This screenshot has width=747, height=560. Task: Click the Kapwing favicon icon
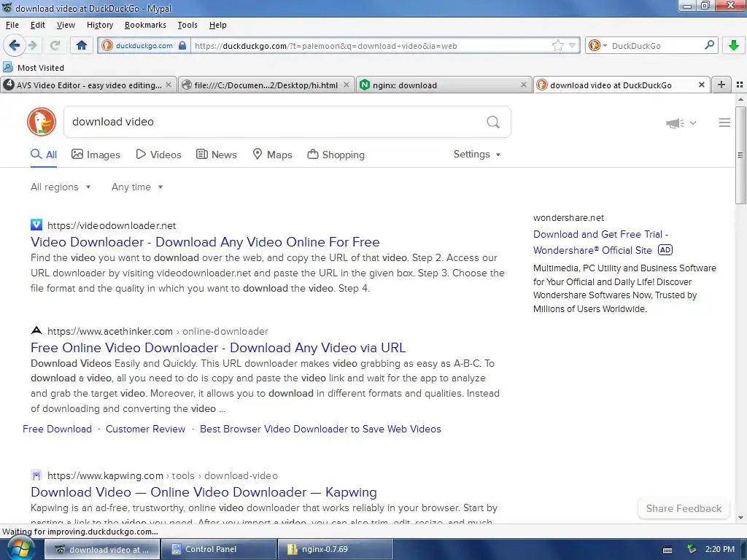[x=36, y=475]
